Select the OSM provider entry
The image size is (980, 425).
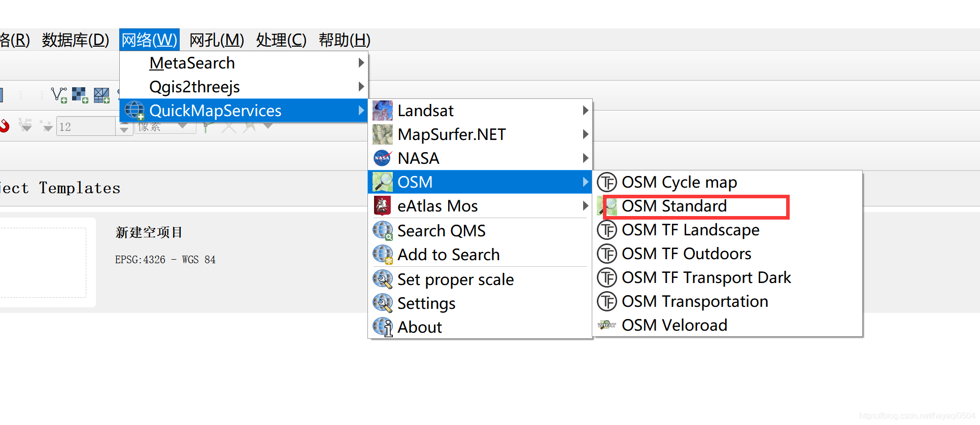click(x=480, y=182)
